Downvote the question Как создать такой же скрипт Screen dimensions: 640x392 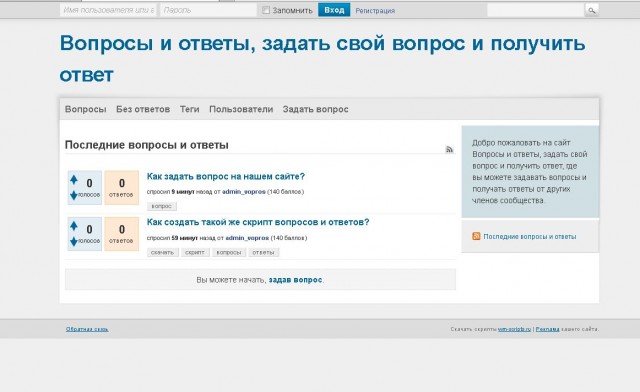(x=74, y=242)
